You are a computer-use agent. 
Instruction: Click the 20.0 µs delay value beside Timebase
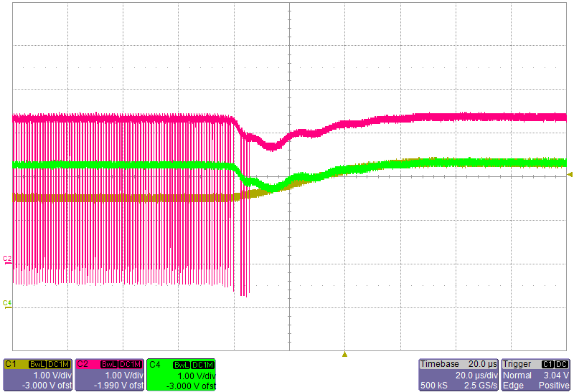482,364
